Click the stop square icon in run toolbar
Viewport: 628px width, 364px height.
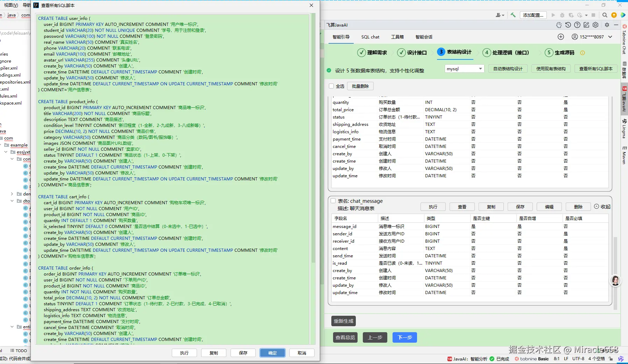coord(593,15)
